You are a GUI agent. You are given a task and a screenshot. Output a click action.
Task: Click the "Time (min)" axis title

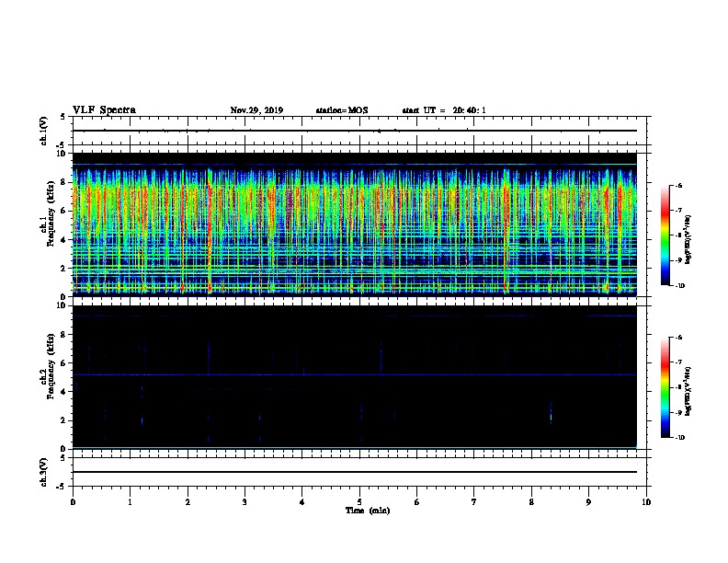click(368, 511)
